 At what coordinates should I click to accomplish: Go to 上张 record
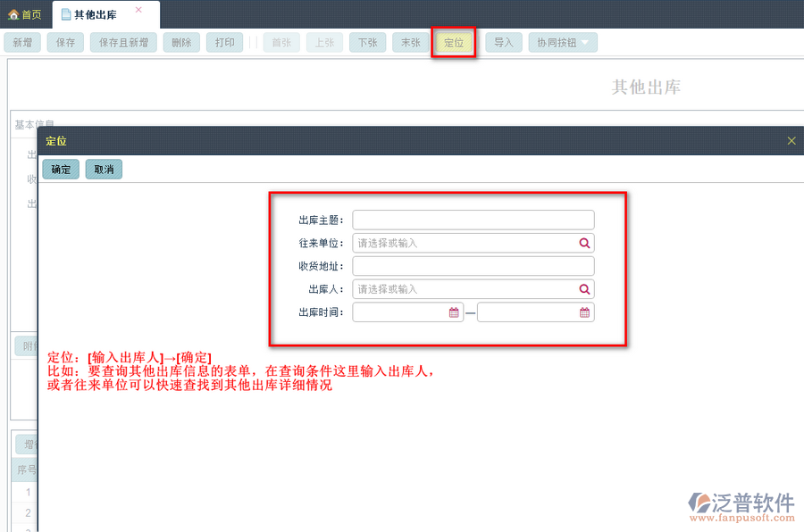click(324, 43)
